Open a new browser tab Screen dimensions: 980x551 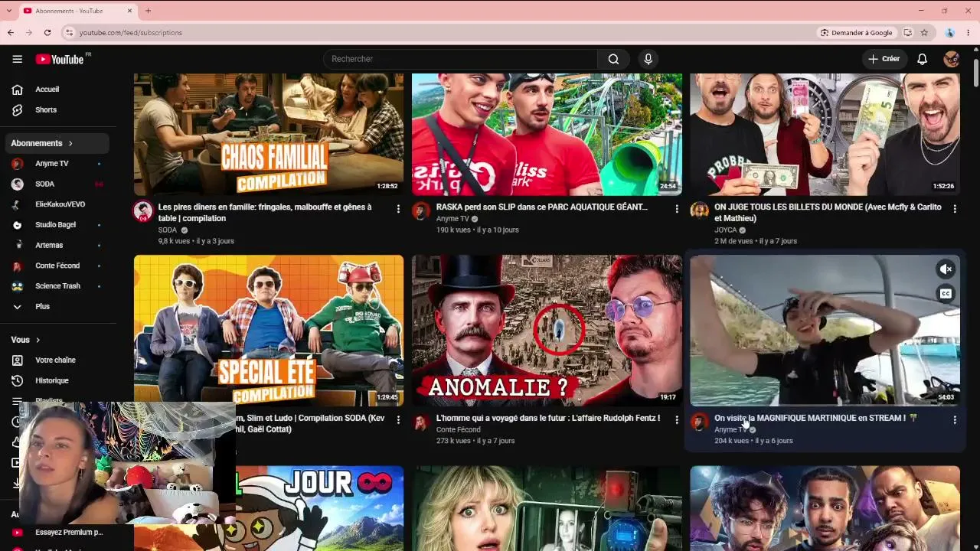pyautogui.click(x=148, y=11)
